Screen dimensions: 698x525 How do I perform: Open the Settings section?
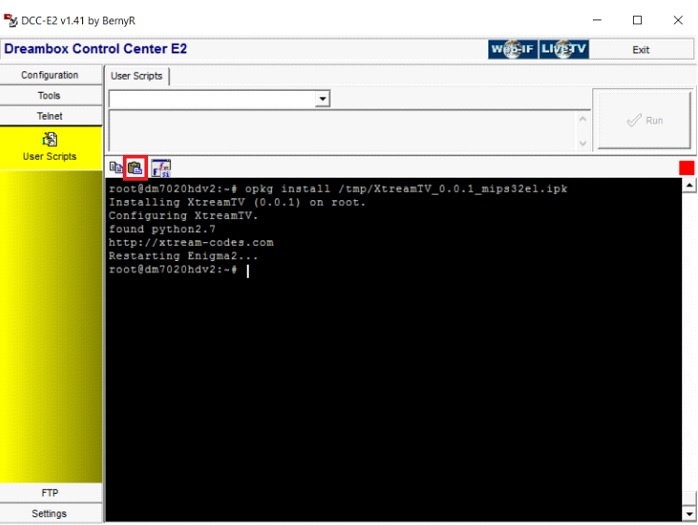pos(50,514)
